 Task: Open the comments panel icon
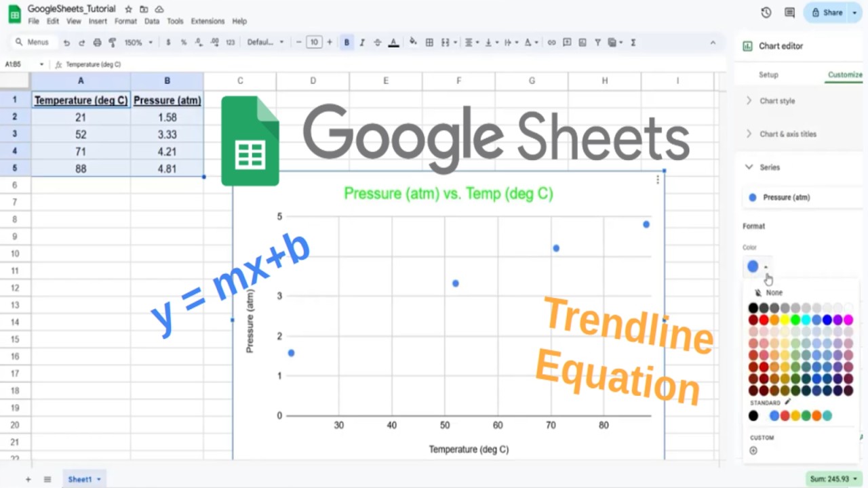coord(789,12)
